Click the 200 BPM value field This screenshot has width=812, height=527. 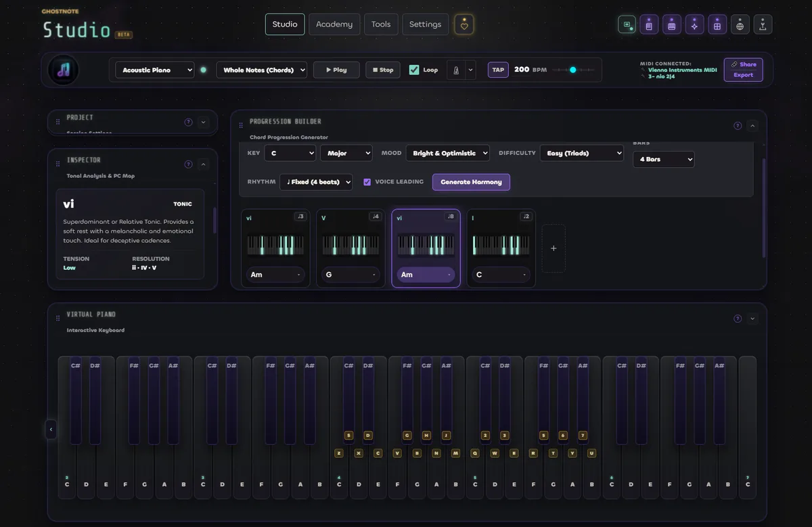pyautogui.click(x=522, y=70)
